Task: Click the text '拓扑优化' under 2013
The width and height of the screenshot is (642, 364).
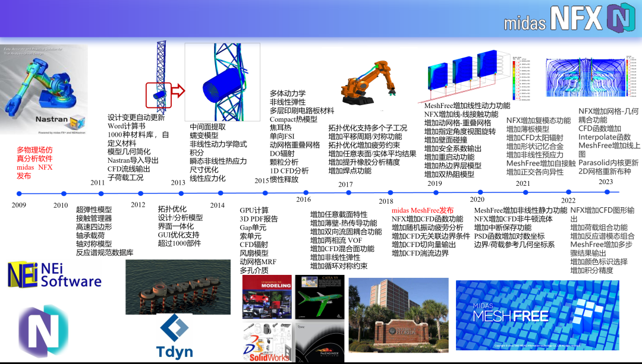Action: [x=172, y=209]
